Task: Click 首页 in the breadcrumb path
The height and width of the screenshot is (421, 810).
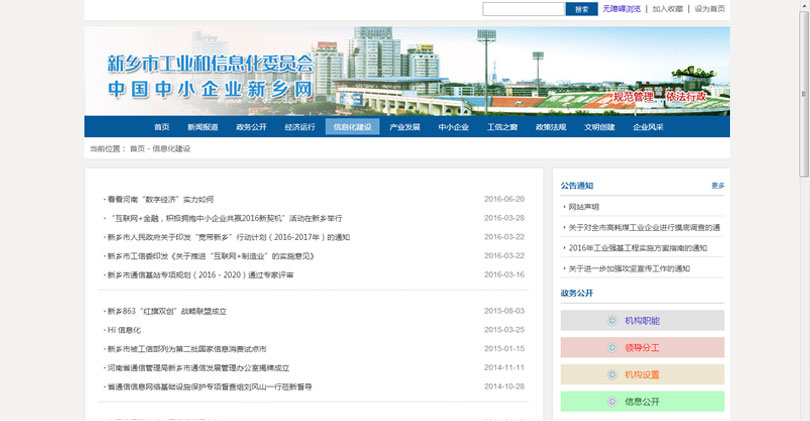Action: pos(136,149)
